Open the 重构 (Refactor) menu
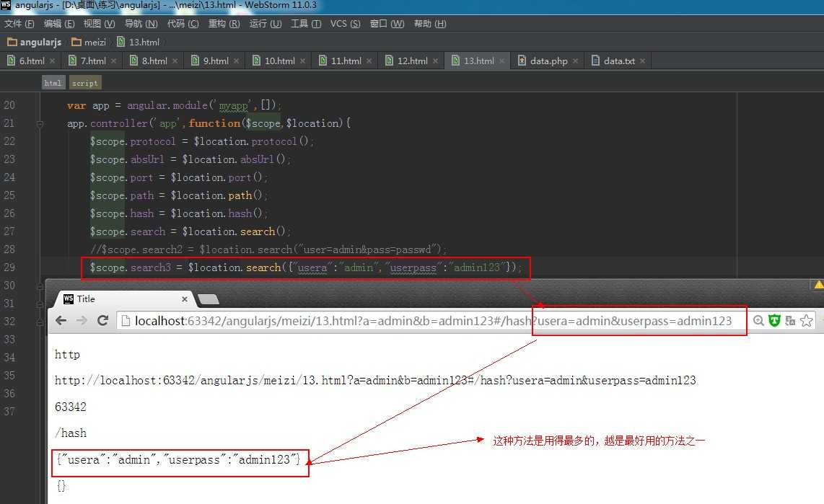This screenshot has height=504, width=824. [224, 24]
